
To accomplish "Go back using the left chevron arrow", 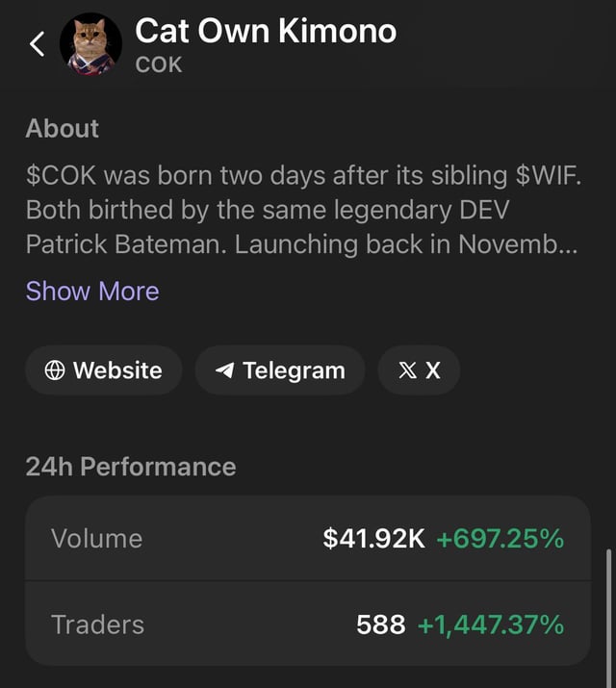I will tap(38, 43).
